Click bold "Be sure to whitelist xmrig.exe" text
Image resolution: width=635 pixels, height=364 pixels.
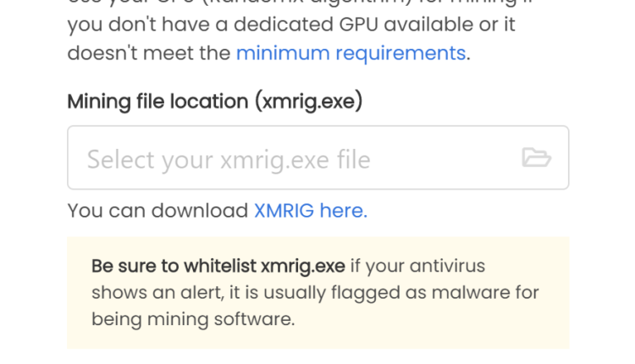(218, 266)
